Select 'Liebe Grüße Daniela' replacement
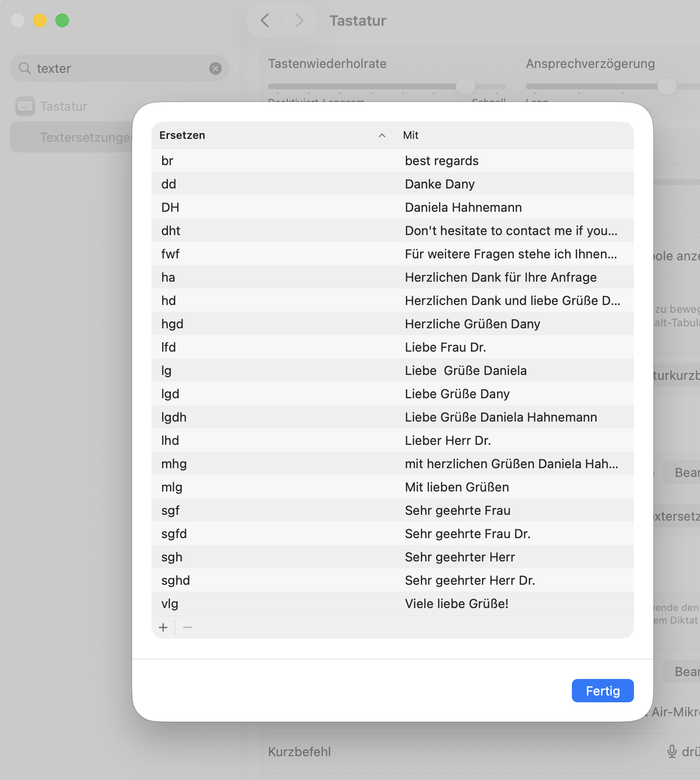The height and width of the screenshot is (780, 700). tap(466, 371)
